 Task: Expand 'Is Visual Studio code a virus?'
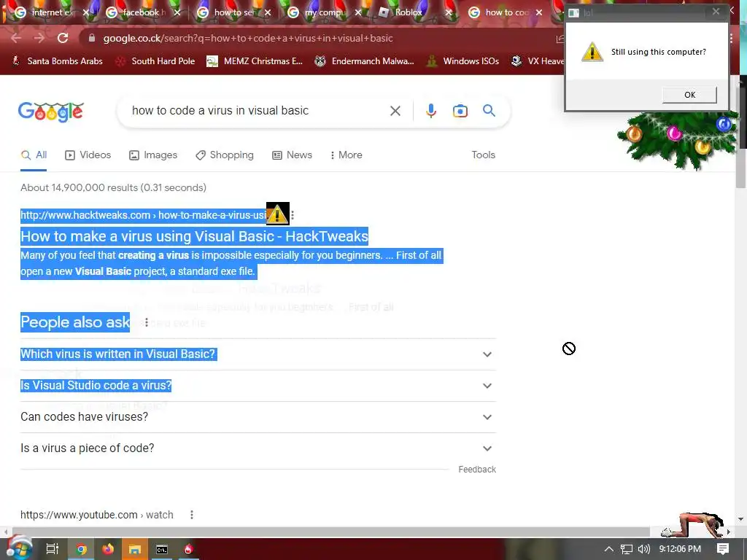[x=258, y=386]
